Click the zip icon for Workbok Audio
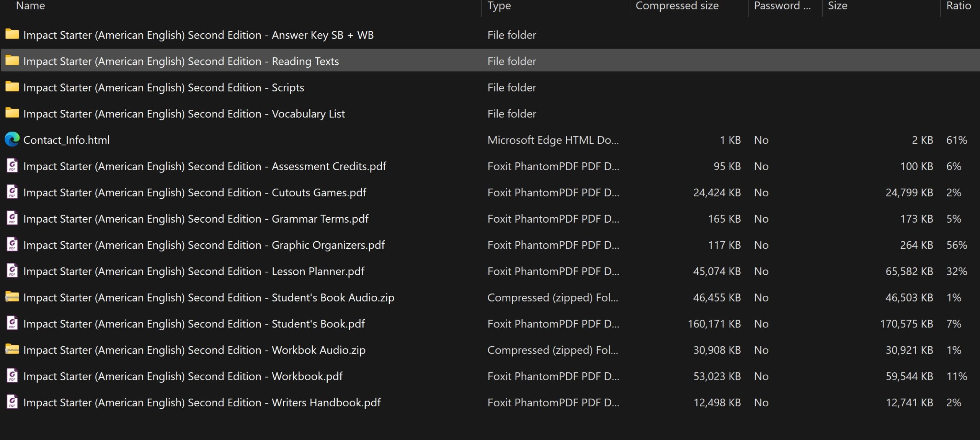The image size is (980, 440). (12, 350)
